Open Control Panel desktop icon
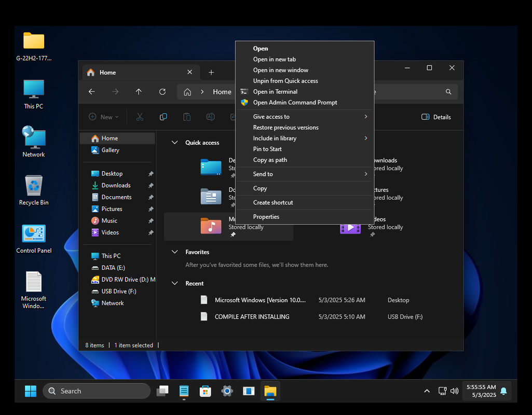Image resolution: width=532 pixels, height=415 pixels. (x=34, y=239)
